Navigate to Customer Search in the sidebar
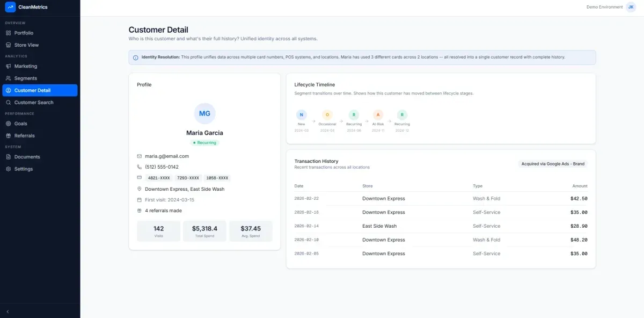 pyautogui.click(x=33, y=102)
